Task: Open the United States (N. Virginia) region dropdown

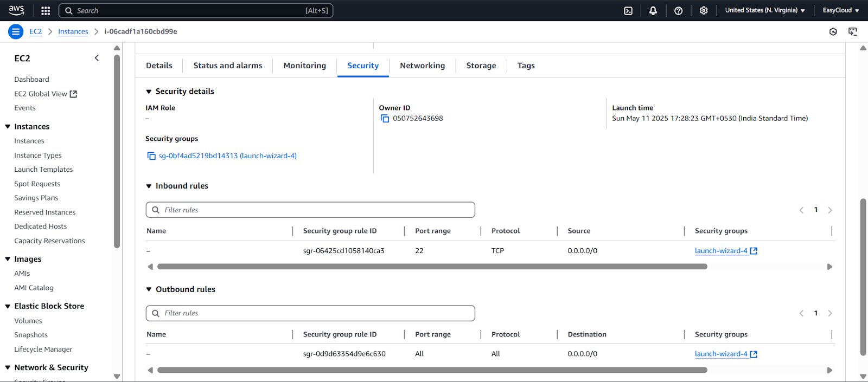Action: coord(765,10)
